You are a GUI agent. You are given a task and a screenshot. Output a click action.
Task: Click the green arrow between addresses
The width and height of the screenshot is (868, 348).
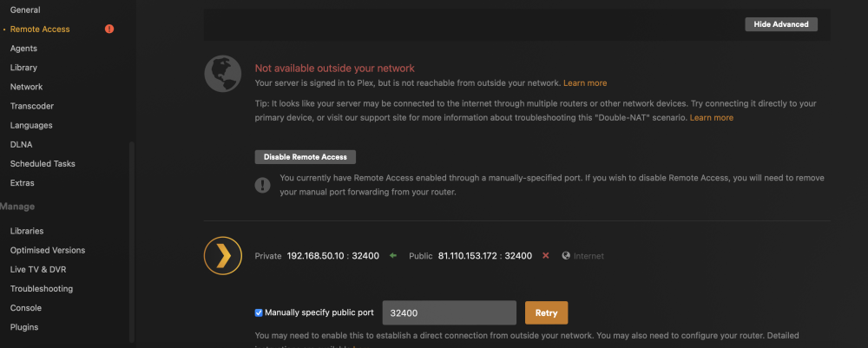pos(393,256)
